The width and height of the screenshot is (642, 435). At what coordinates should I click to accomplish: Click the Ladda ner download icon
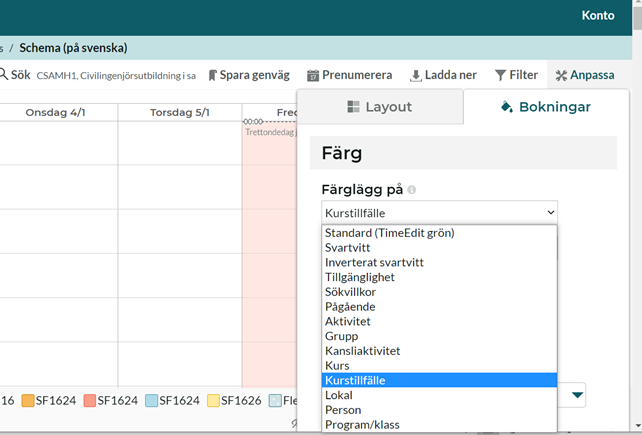[416, 75]
